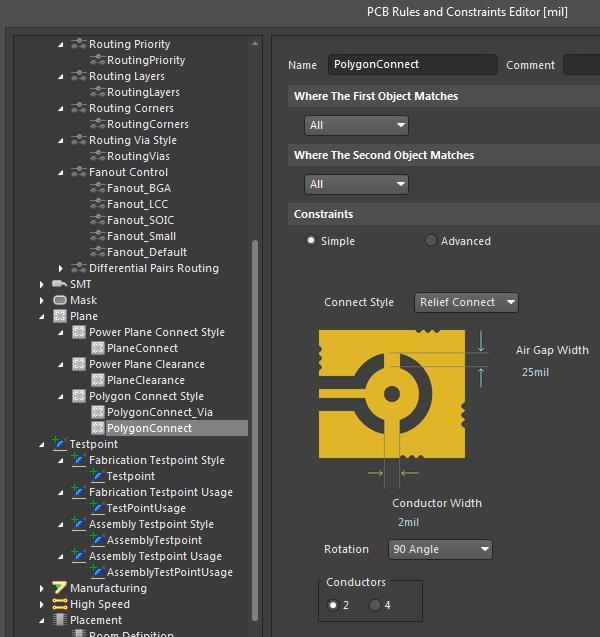This screenshot has height=637, width=600.
Task: Expand the Manufacturing tree node
Action: coord(41,588)
